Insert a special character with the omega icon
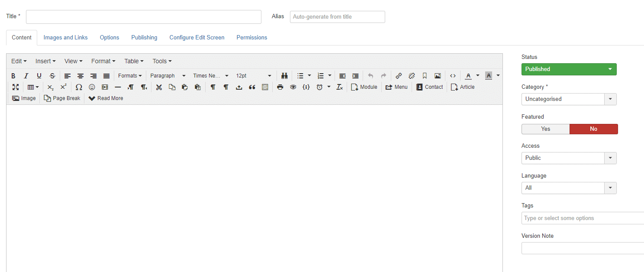Image resolution: width=644 pixels, height=272 pixels. click(78, 87)
